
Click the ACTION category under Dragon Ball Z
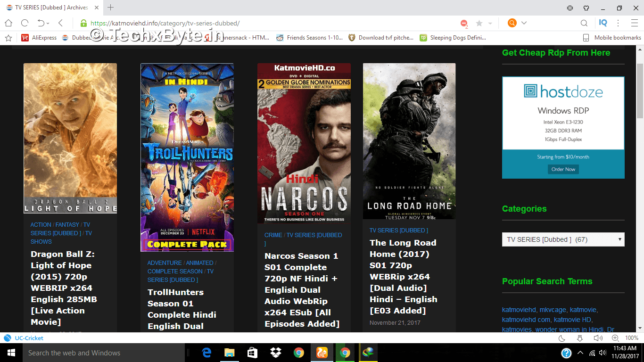coord(41,225)
